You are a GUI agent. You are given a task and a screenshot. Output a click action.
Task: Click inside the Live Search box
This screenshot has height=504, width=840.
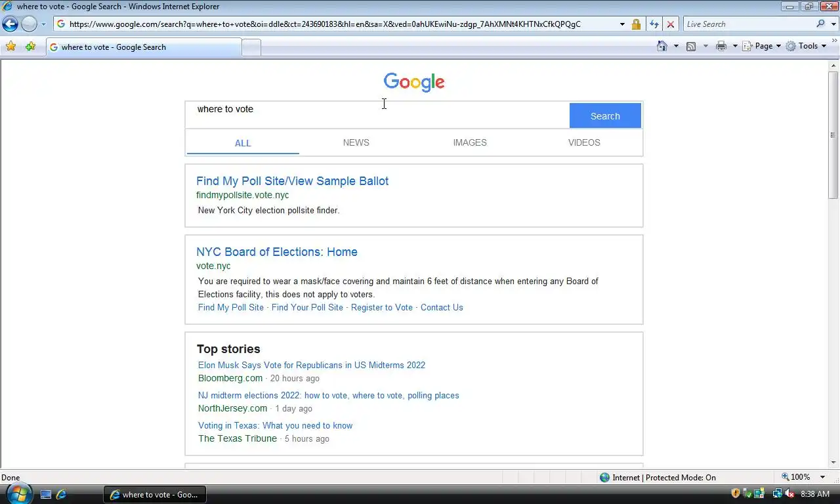pos(748,24)
